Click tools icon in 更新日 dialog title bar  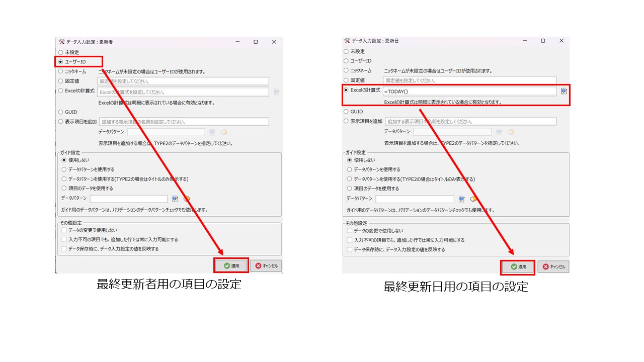[347, 41]
